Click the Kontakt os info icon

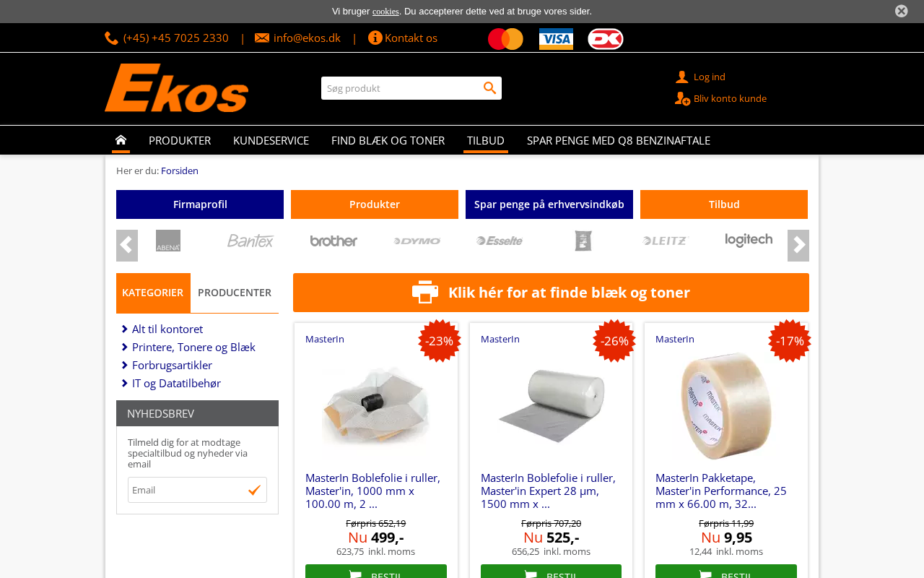click(x=375, y=38)
